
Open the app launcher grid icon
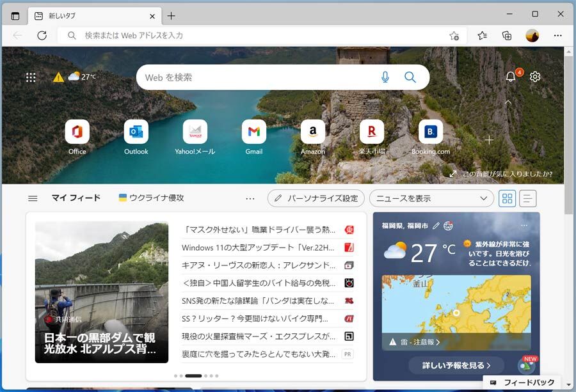[31, 77]
